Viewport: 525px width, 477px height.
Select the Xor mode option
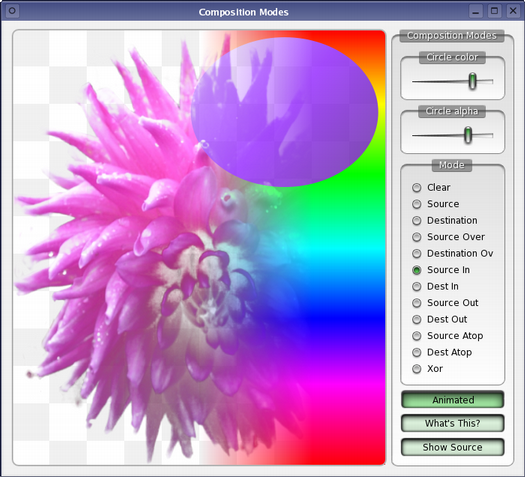[x=428, y=369]
